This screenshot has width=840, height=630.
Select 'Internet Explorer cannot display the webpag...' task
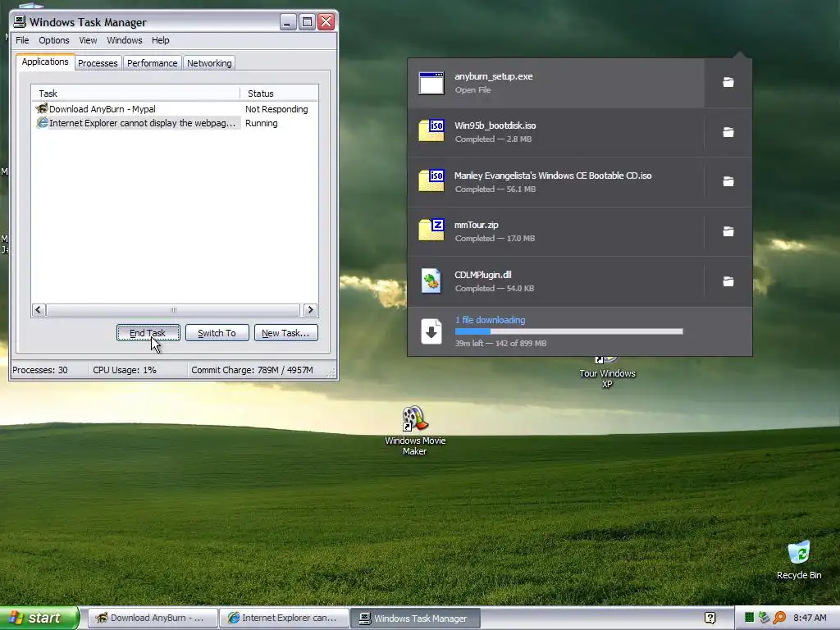click(x=175, y=123)
